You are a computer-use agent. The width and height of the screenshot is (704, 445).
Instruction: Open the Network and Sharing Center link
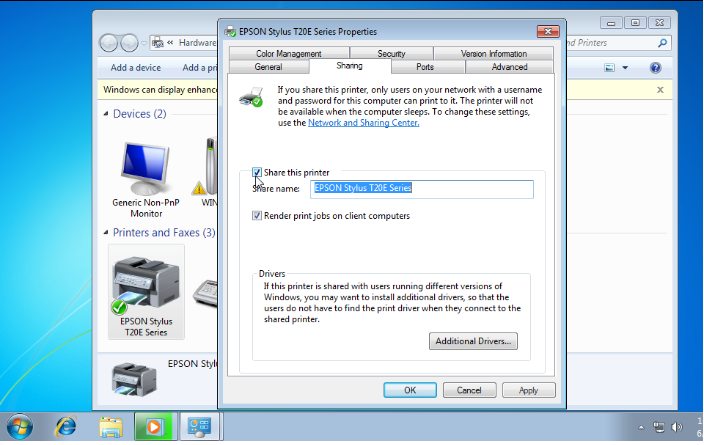point(363,123)
